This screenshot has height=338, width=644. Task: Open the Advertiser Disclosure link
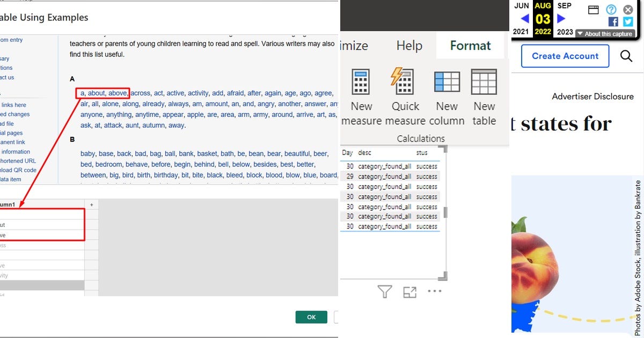click(x=593, y=96)
